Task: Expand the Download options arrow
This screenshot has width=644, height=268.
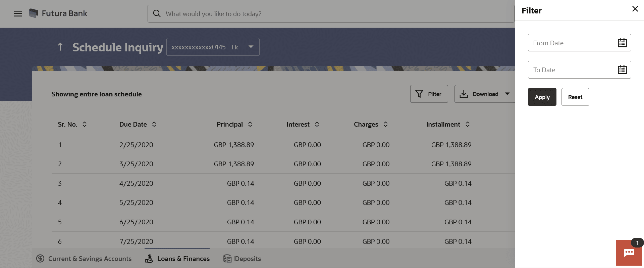Action: [x=507, y=94]
